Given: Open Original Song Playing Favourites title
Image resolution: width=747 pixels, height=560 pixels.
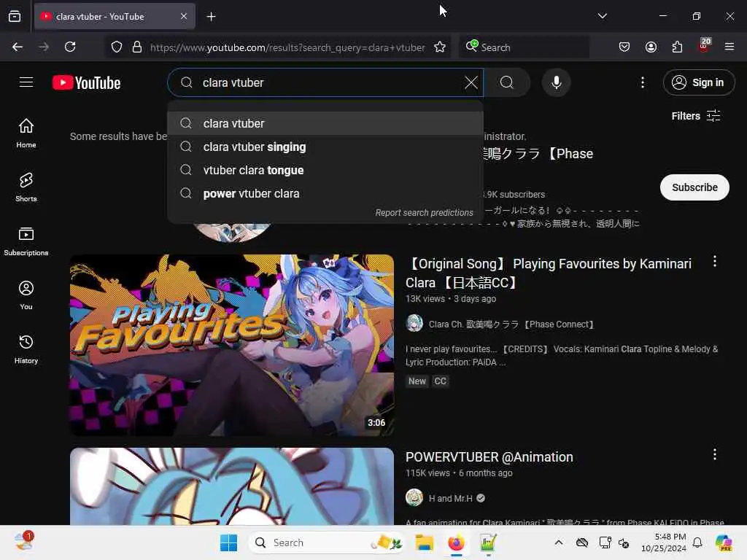Looking at the screenshot, I should coord(549,273).
